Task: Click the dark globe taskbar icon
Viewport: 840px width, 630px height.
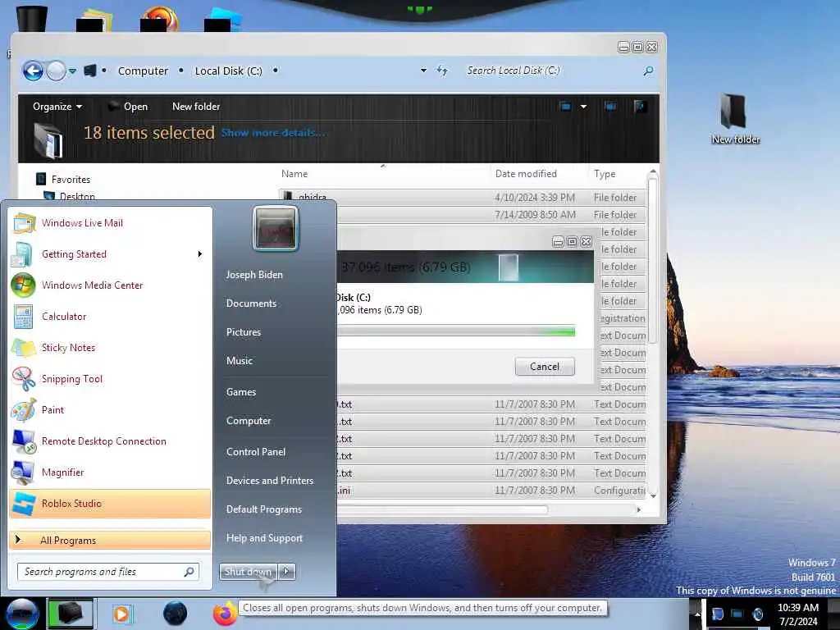Action: pos(176,614)
